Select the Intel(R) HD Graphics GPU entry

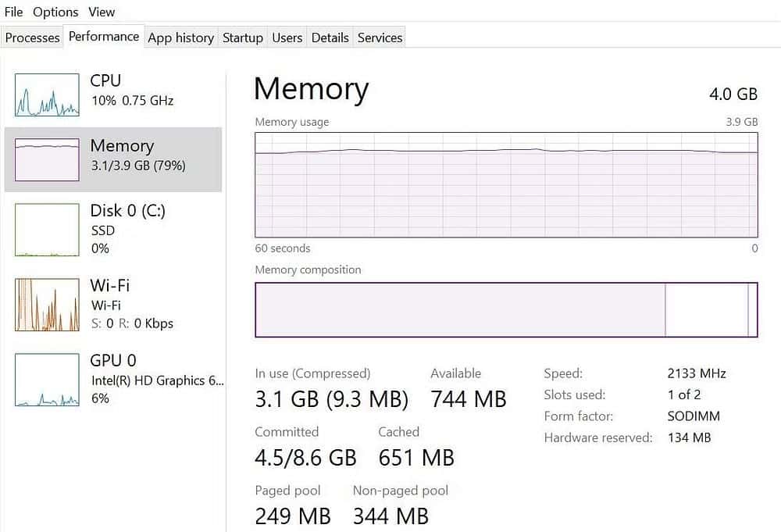[x=156, y=380]
